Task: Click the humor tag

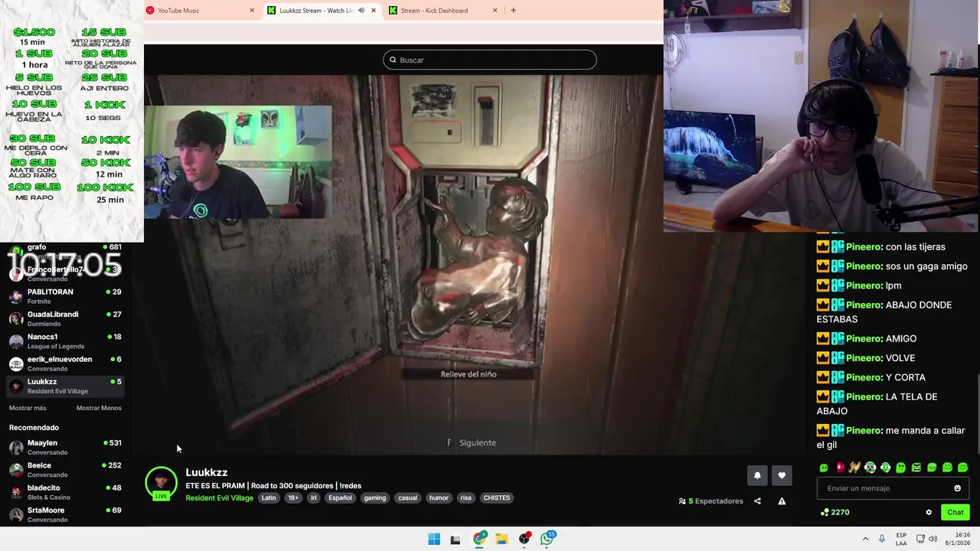Action: [x=439, y=498]
